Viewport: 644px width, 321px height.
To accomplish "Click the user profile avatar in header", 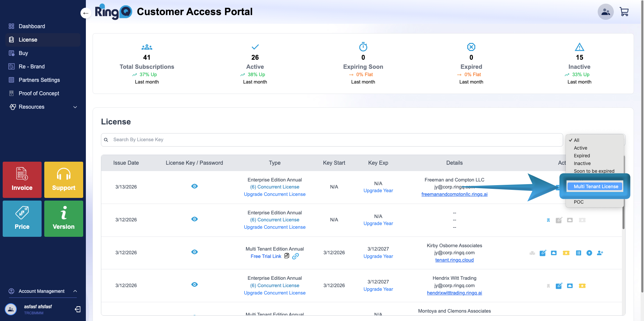I will click(605, 12).
